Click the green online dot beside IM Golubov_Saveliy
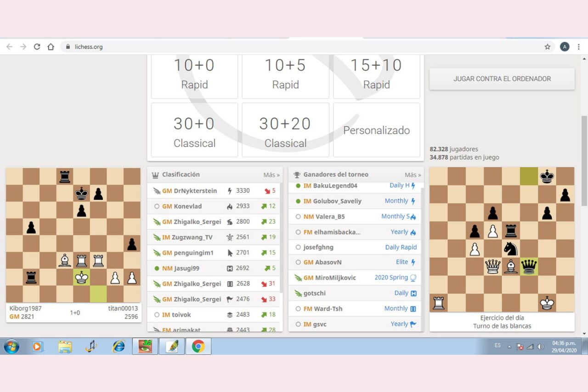 299,201
